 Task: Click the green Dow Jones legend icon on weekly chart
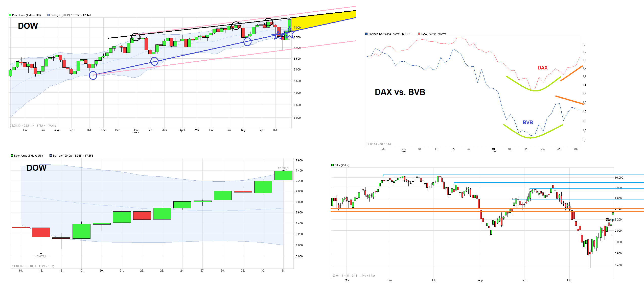10,15
